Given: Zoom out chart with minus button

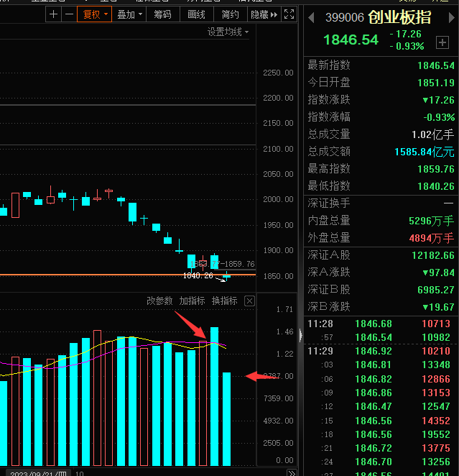Looking at the screenshot, I should pos(69,14).
